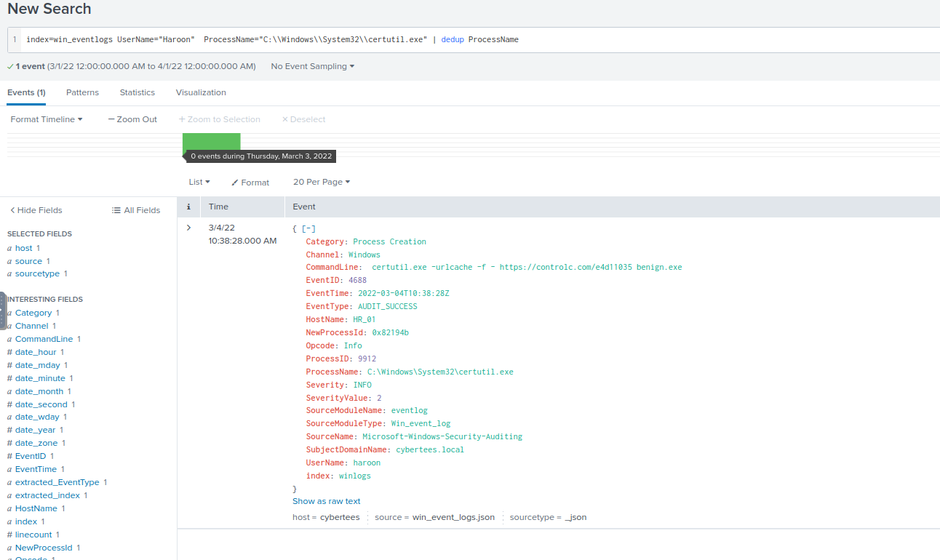Open the linecount field

tap(33, 535)
